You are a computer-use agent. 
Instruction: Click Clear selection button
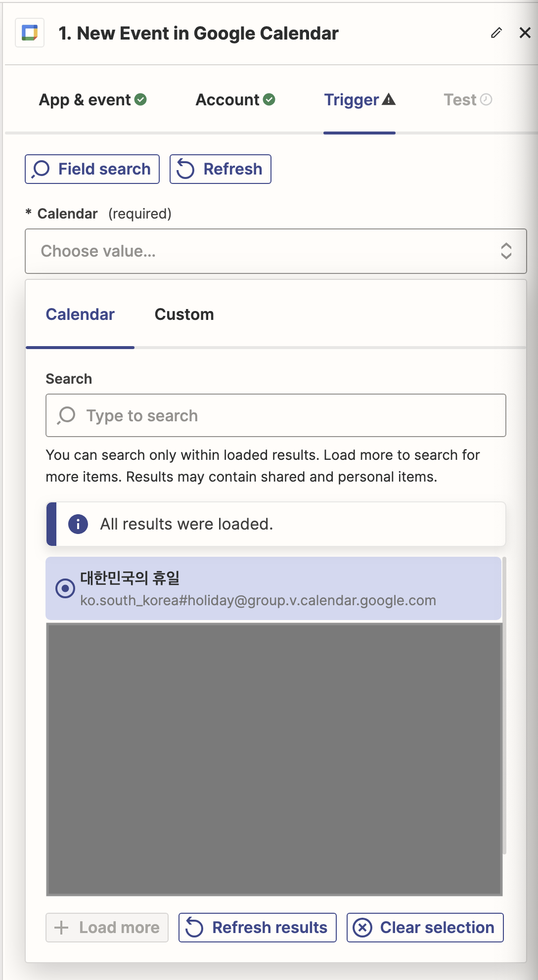point(425,928)
